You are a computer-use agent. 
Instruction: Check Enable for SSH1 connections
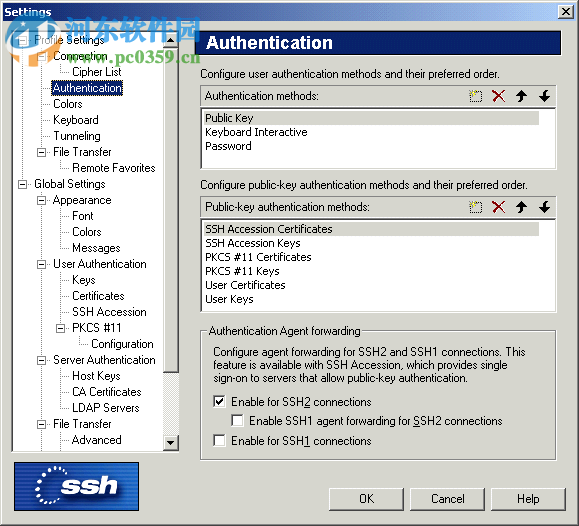219,440
